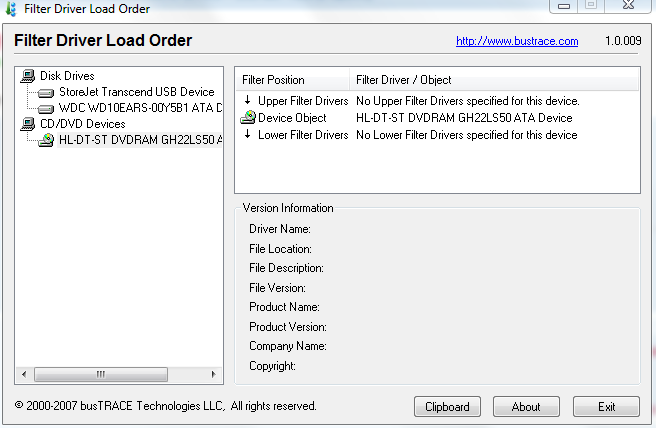Close the Filter Driver Load Order window
This screenshot has height=428, width=656.
(628, 6)
